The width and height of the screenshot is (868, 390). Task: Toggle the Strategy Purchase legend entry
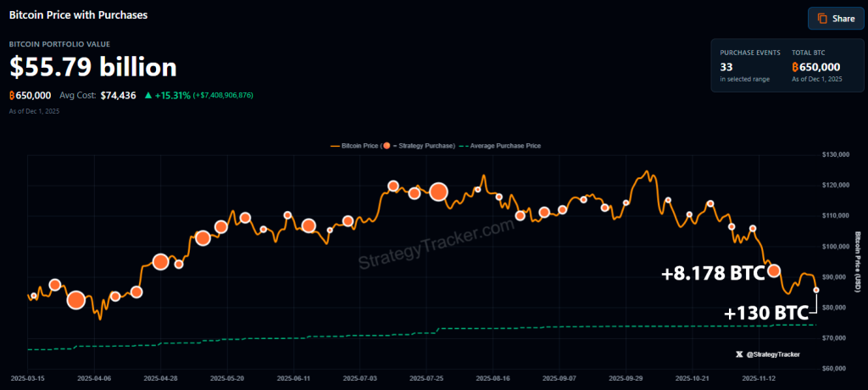pos(426,146)
